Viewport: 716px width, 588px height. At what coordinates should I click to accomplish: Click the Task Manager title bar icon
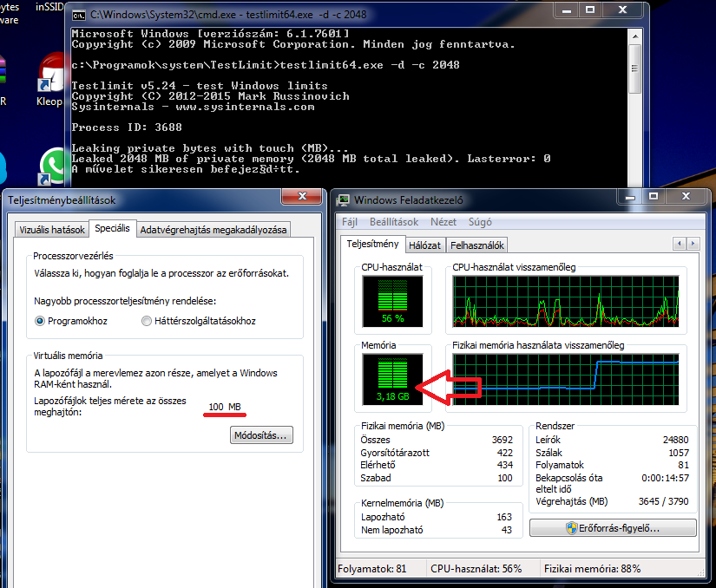tap(343, 200)
